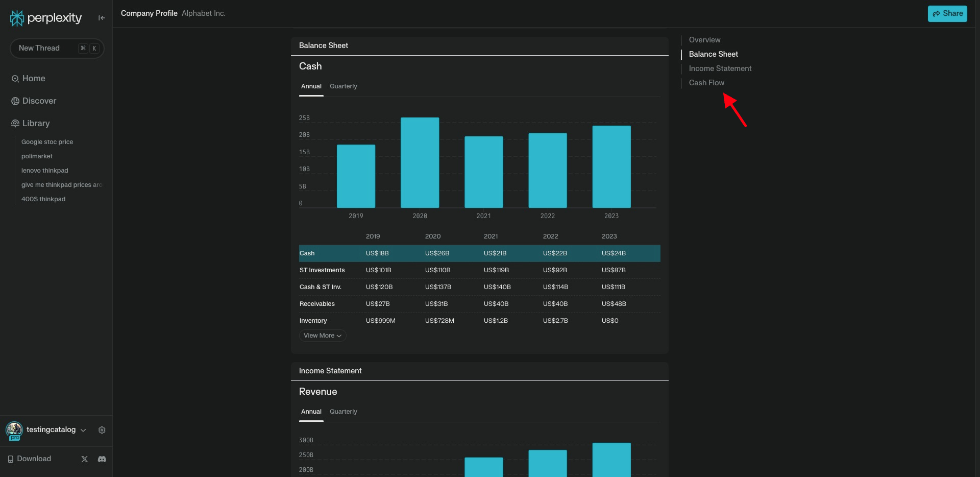The height and width of the screenshot is (477, 980).
Task: Select the Cash table row label
Action: 307,253
